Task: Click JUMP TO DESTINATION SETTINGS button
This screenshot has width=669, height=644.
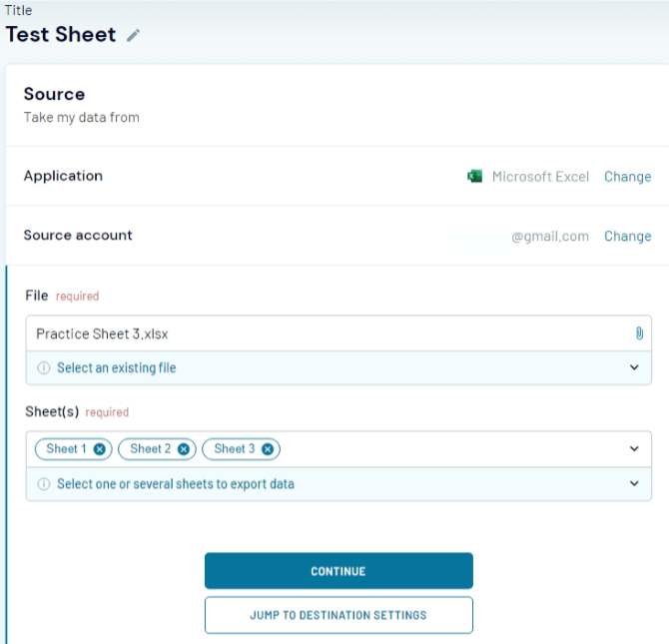Action: coord(338,615)
